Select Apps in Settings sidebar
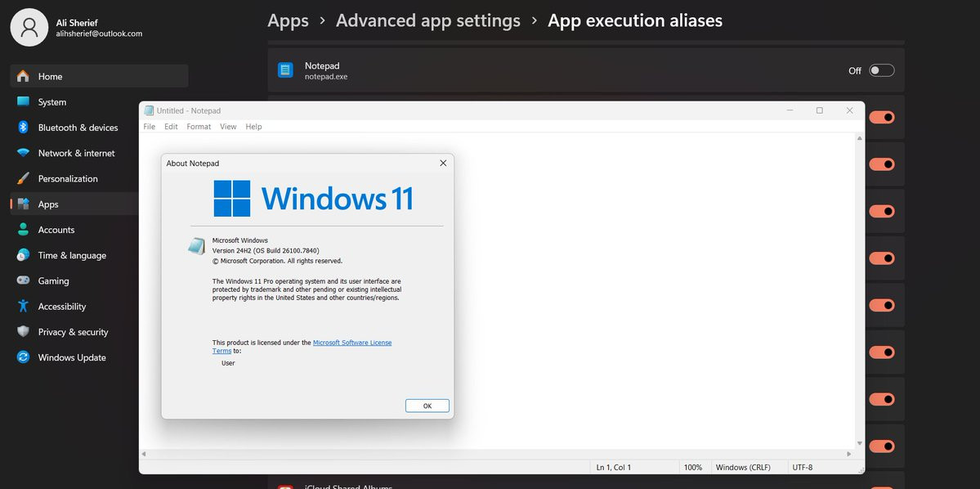Image resolution: width=980 pixels, height=489 pixels. (x=74, y=204)
